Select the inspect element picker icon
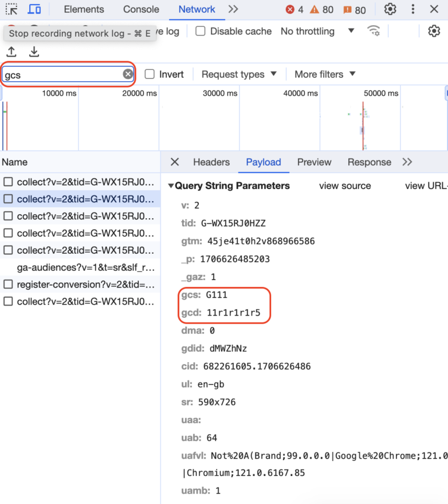Image resolution: width=448 pixels, height=504 pixels. (x=12, y=9)
